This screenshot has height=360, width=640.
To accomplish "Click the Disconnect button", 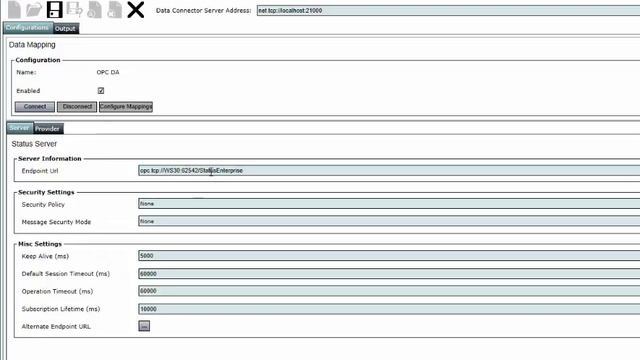I will pos(77,107).
